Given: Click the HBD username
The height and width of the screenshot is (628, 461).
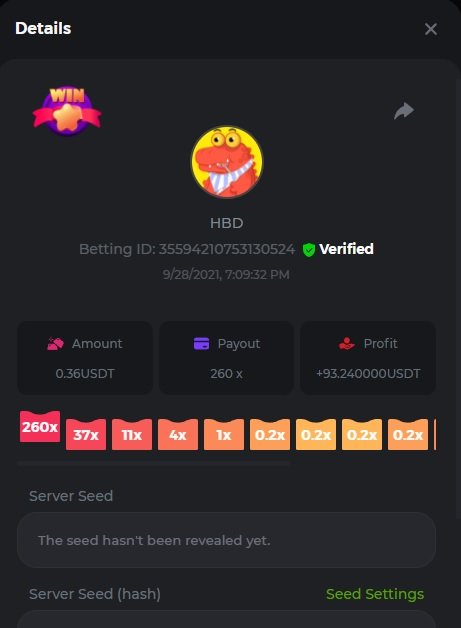Looking at the screenshot, I should 227,223.
